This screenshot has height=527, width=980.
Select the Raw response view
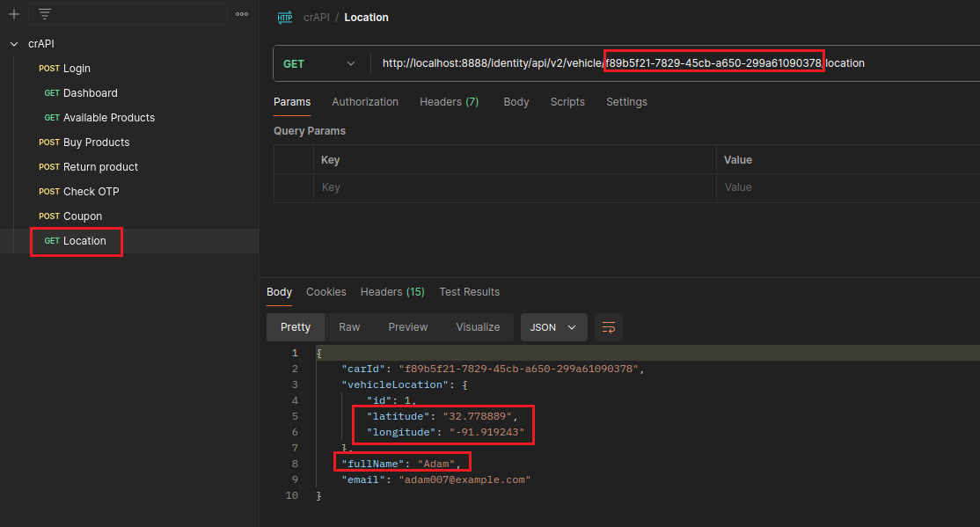[x=349, y=327]
